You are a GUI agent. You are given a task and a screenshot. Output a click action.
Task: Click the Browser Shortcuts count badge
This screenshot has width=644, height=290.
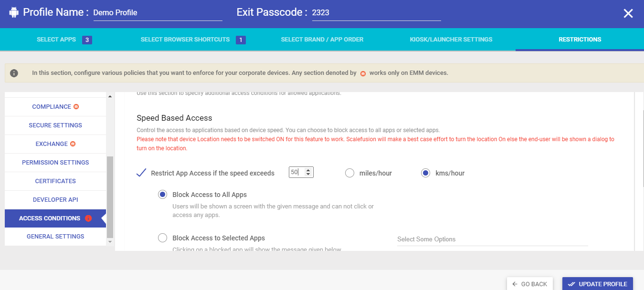tap(241, 40)
